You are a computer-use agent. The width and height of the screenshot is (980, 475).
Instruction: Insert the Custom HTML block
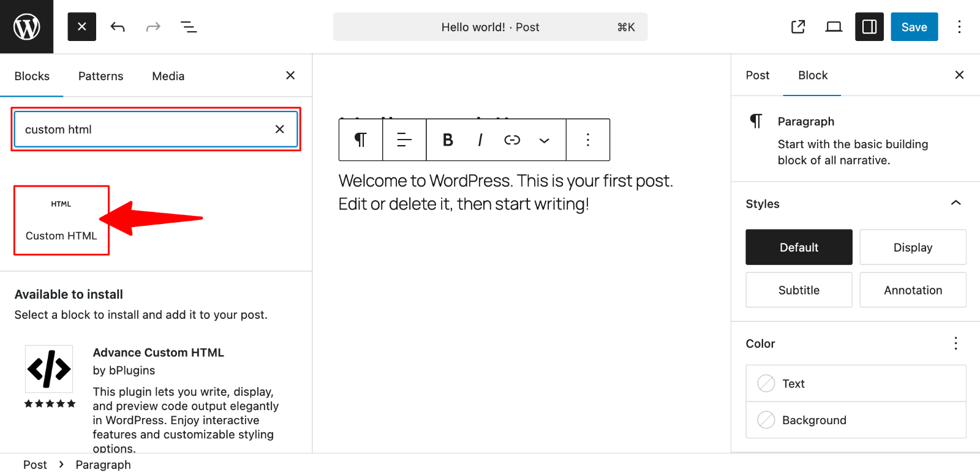coord(61,220)
